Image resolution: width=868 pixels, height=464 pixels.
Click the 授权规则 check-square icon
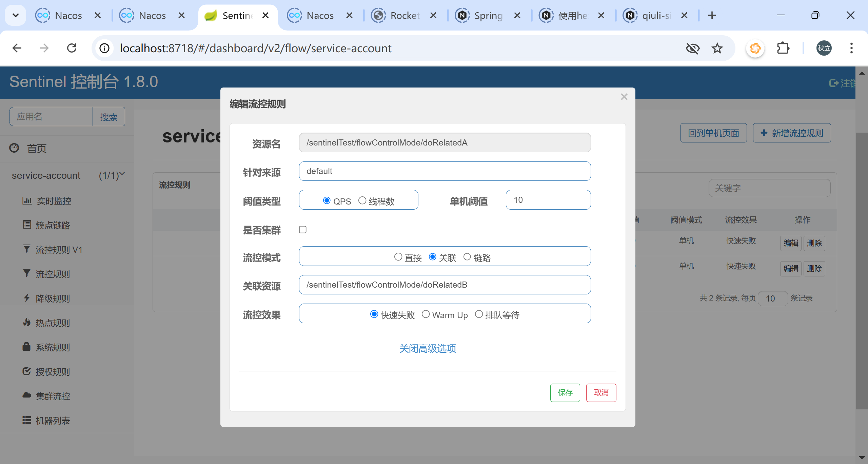26,371
